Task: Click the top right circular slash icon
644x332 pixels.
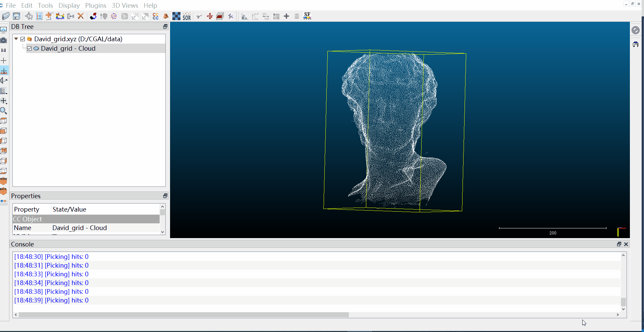Action: tap(636, 30)
